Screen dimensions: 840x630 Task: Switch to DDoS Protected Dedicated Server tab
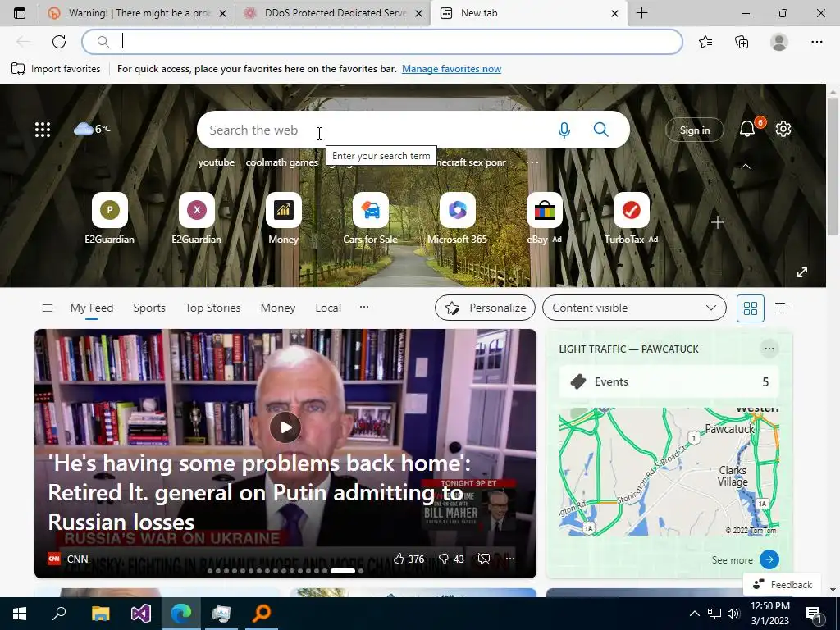tap(335, 13)
